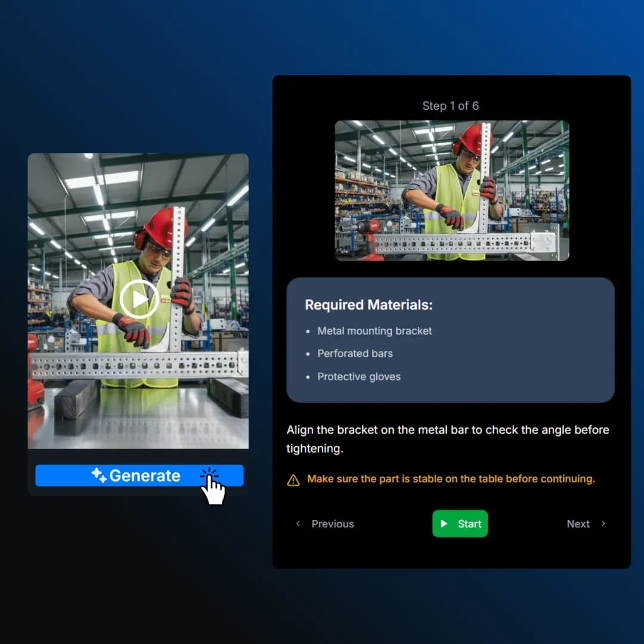Click the align bracket instruction text
The height and width of the screenshot is (644, 644).
point(447,439)
